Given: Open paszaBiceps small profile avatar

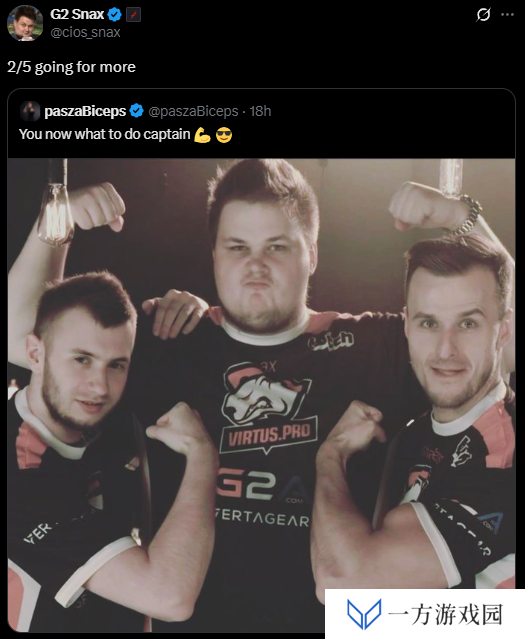Looking at the screenshot, I should (30, 111).
